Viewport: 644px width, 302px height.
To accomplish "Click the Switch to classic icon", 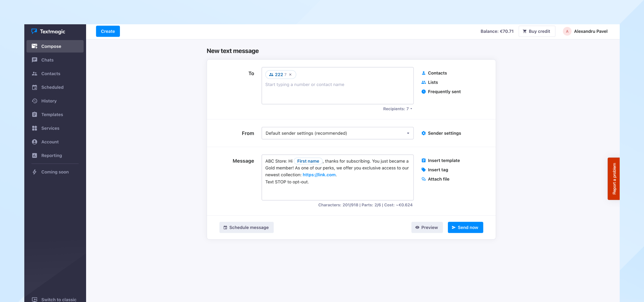I will pos(34,299).
